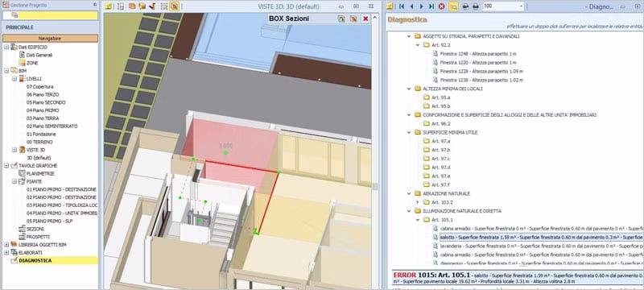Viewport: 644px width, 290px height.
Task: Collapse the LIVELLI tree node
Action: coord(14,78)
